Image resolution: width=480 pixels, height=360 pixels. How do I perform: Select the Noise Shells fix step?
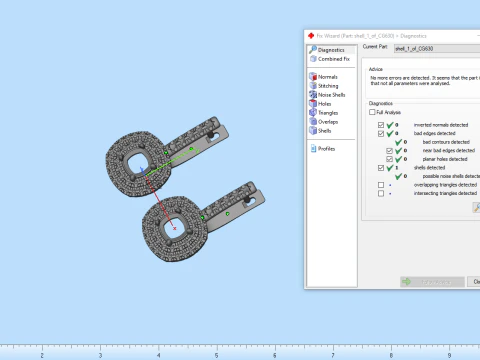327,95
